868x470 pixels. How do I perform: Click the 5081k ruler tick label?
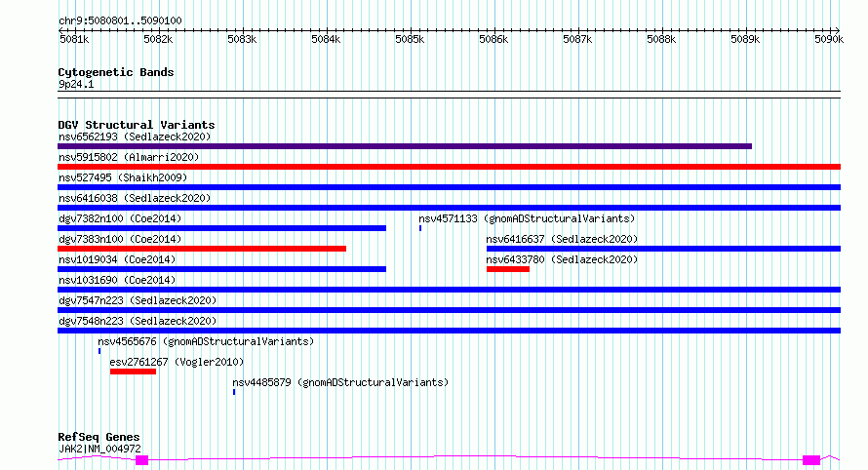74,39
